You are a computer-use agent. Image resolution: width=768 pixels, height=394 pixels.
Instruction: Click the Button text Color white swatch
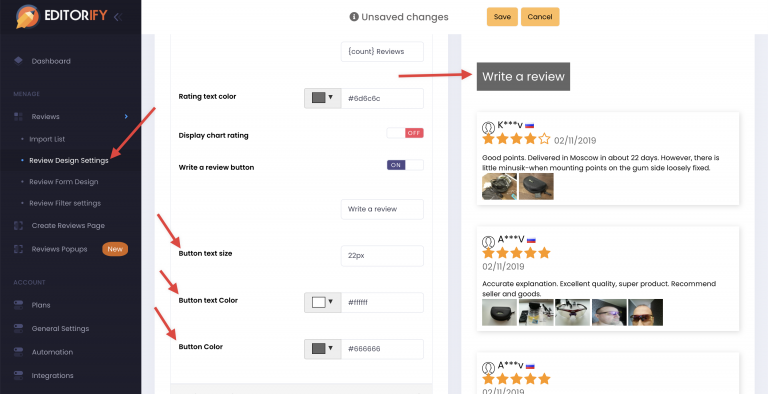pyautogui.click(x=318, y=302)
